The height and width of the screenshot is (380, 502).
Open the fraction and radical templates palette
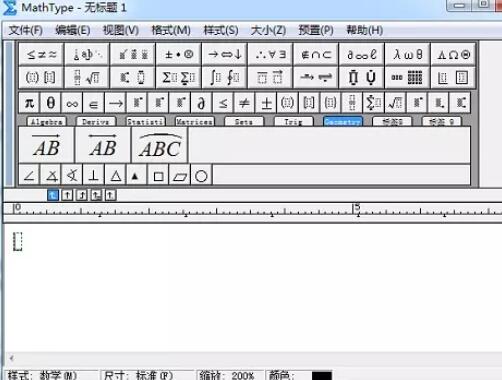[x=87, y=77]
